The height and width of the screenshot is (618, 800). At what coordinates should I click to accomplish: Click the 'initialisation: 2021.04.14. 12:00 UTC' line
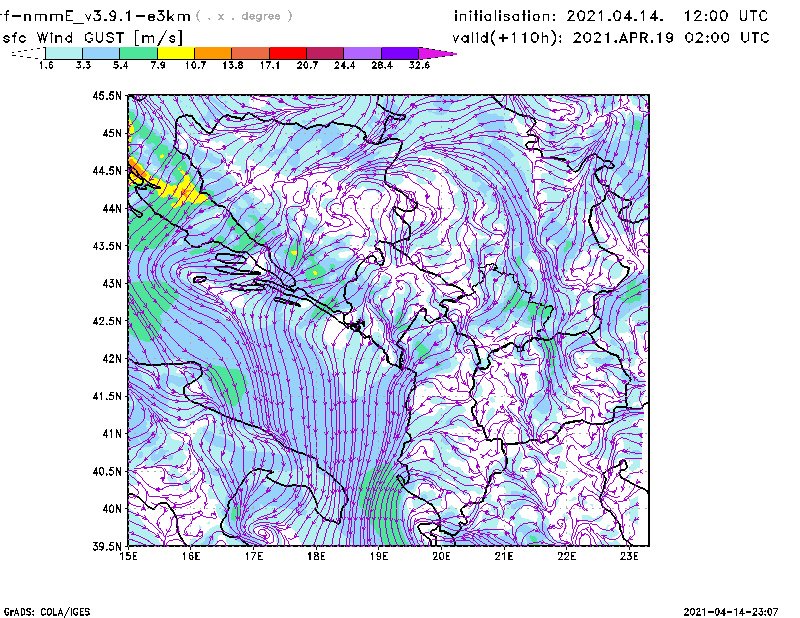pyautogui.click(x=611, y=16)
